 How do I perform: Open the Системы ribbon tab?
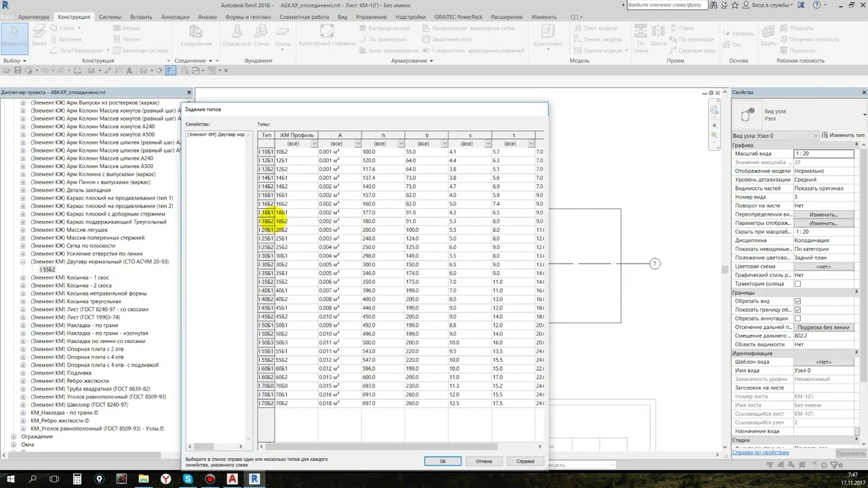tap(110, 16)
